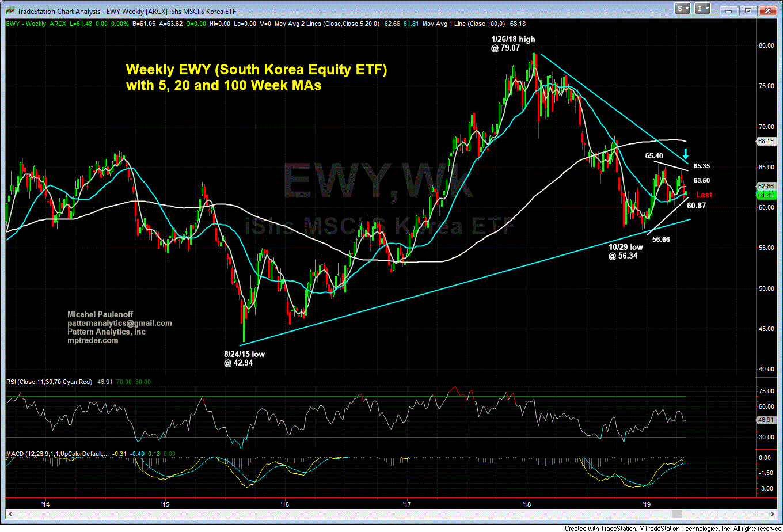
Task: Click the '16 label on time axis
Action: tap(285, 504)
